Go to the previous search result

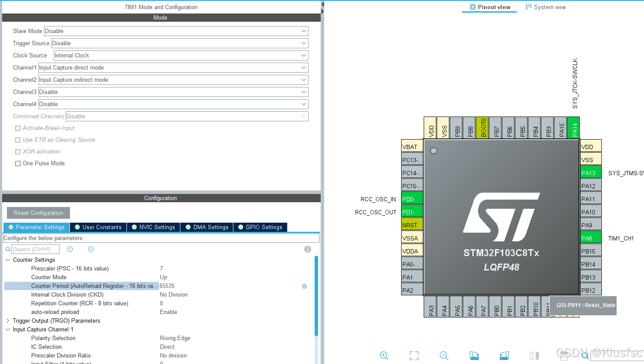(x=70, y=249)
